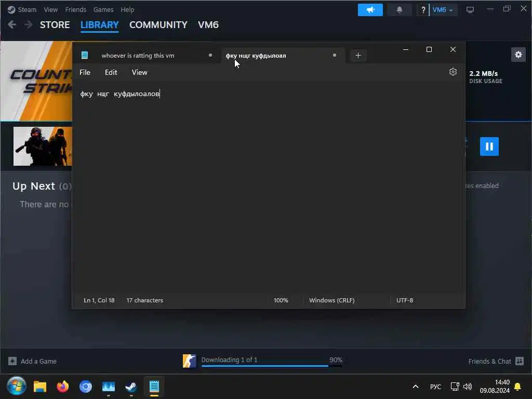Click the 17 characters status entry

click(x=144, y=300)
